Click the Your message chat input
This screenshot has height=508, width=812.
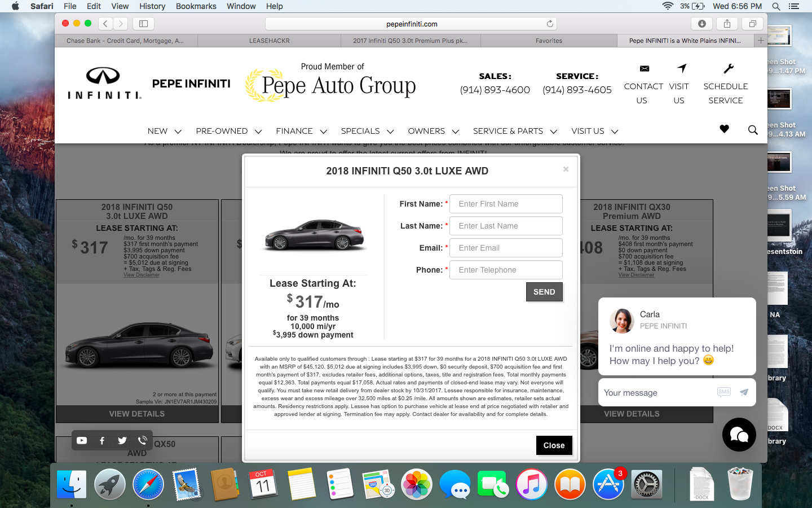(x=657, y=393)
